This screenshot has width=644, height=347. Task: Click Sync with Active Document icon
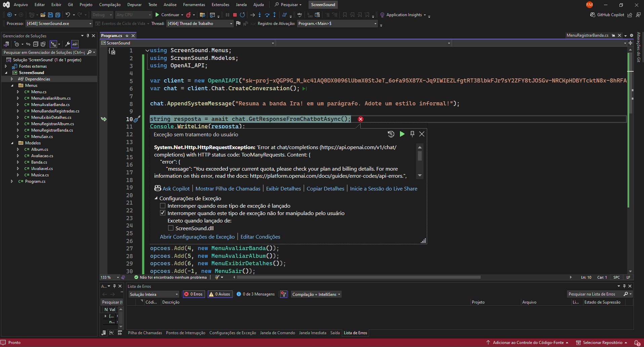click(28, 44)
